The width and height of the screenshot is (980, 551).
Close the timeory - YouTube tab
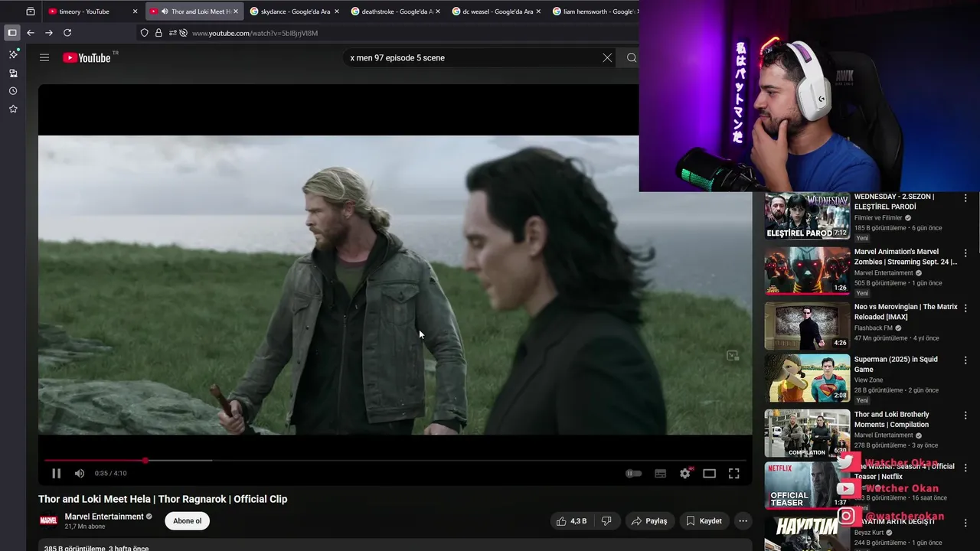[x=135, y=11]
